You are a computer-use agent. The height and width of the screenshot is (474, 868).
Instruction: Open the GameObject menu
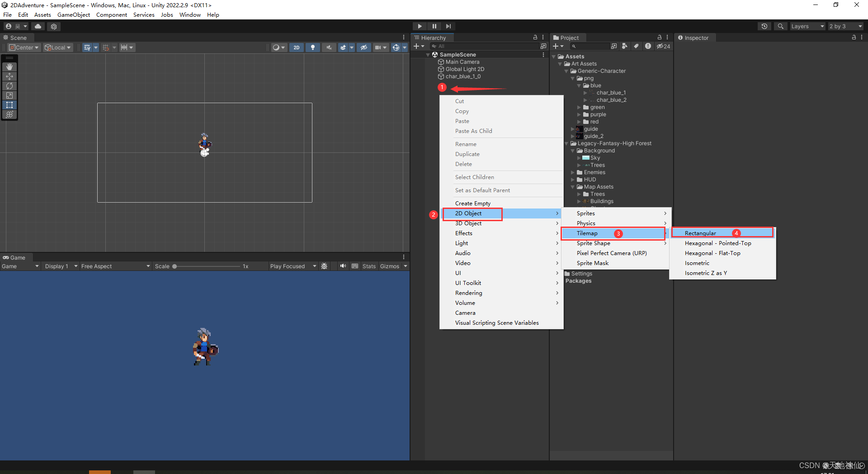74,15
